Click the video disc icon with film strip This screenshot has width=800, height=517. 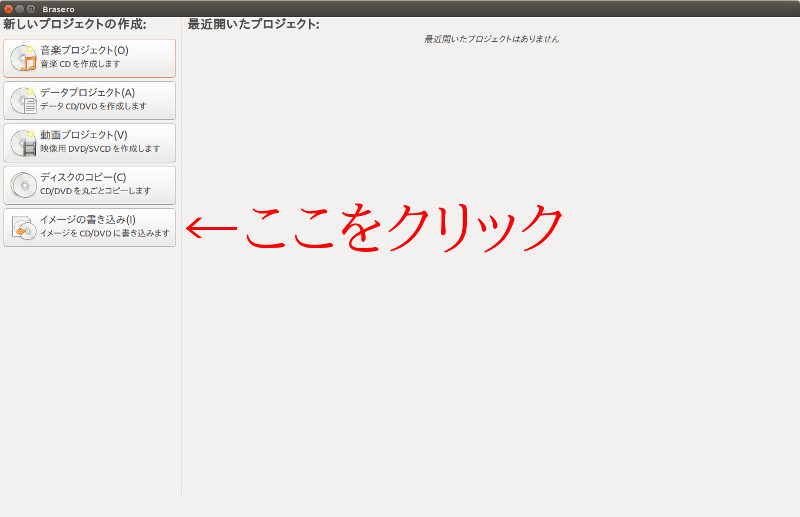pyautogui.click(x=23, y=143)
